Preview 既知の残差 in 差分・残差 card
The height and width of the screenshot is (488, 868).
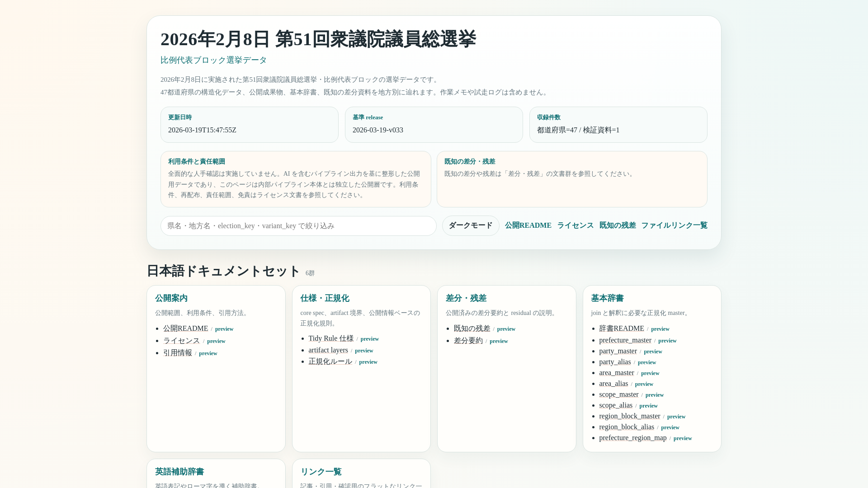click(x=506, y=329)
